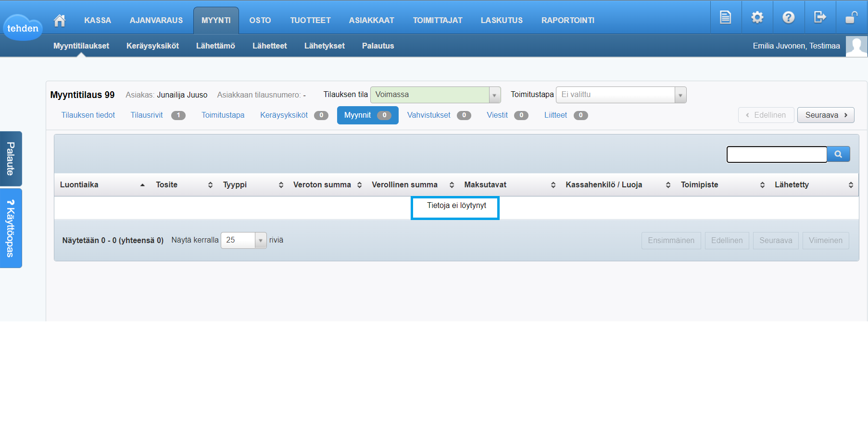
Task: Open rows-per-page dropdown showing 25
Action: pyautogui.click(x=260, y=240)
